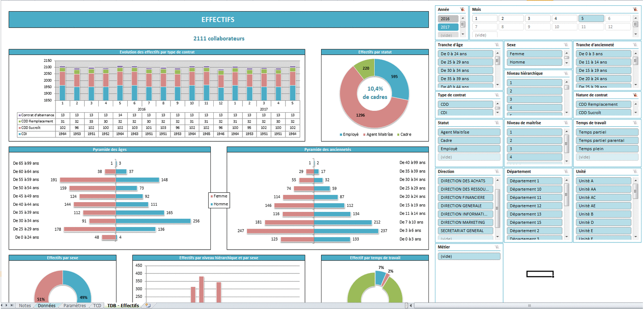Select De 25 à 29 ans age range
Screen dimensions: 644x309
pos(465,62)
